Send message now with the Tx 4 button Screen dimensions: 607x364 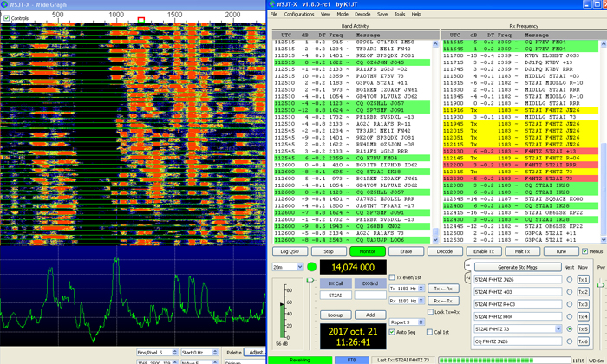(x=583, y=317)
